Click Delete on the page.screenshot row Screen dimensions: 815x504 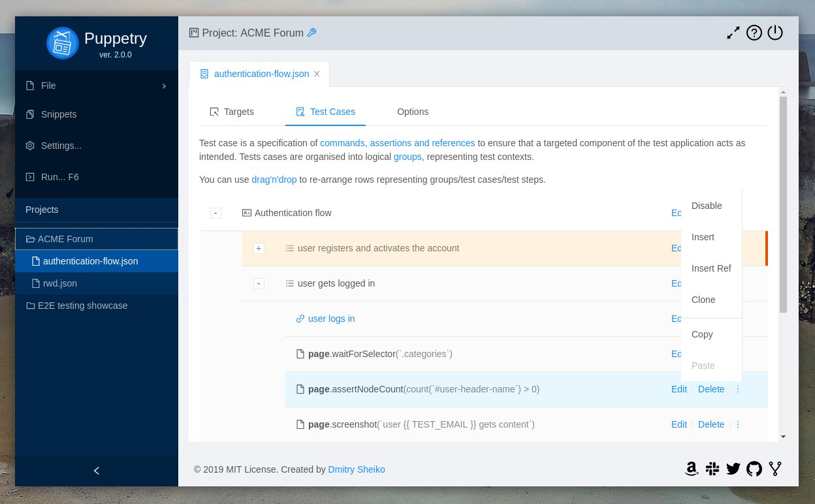point(711,424)
